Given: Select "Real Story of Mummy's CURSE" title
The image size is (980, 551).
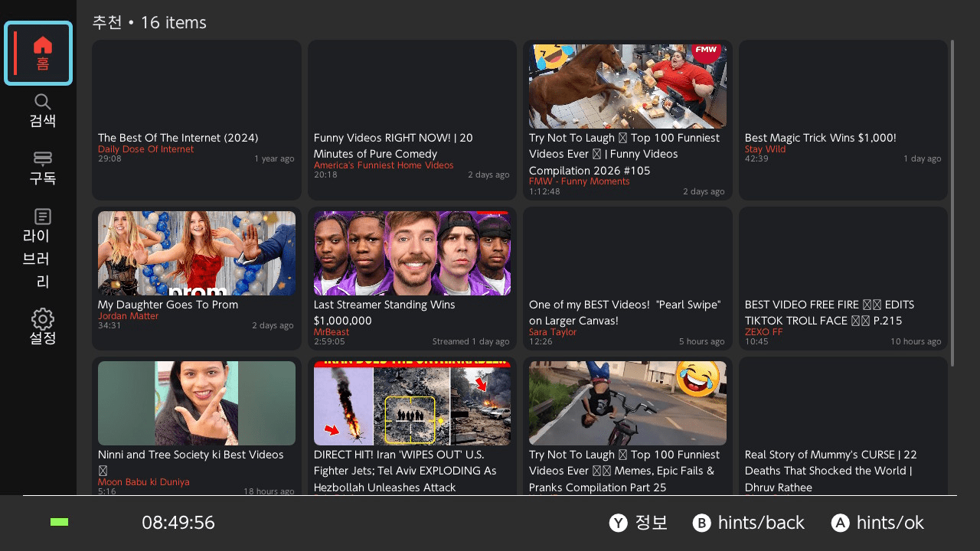Looking at the screenshot, I should [831, 471].
